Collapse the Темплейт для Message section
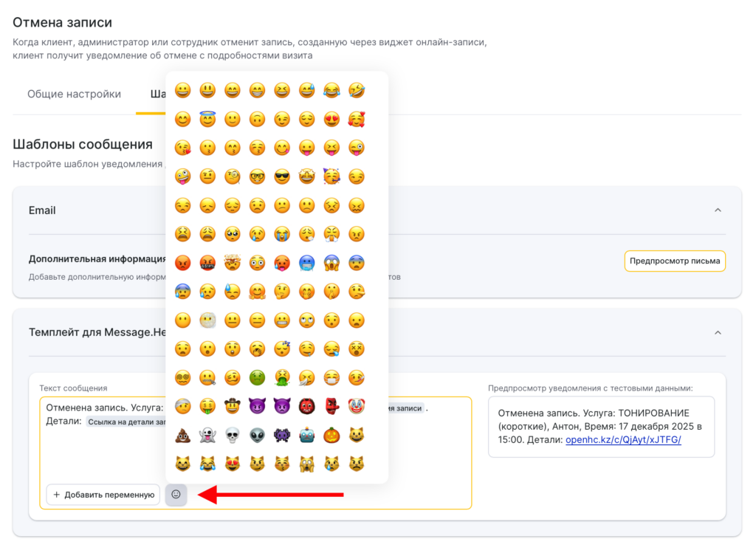This screenshot has height=553, width=756. 718,333
